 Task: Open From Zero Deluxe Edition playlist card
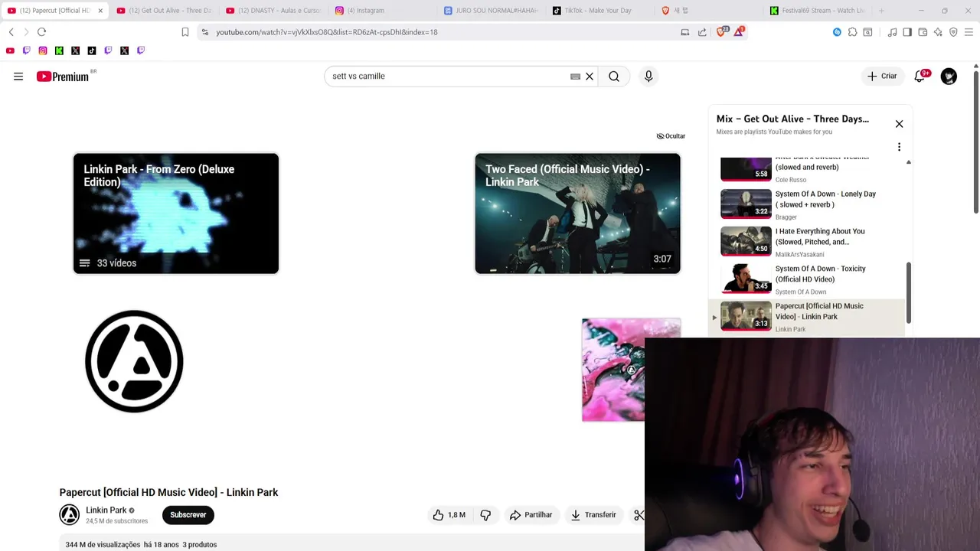tap(176, 214)
